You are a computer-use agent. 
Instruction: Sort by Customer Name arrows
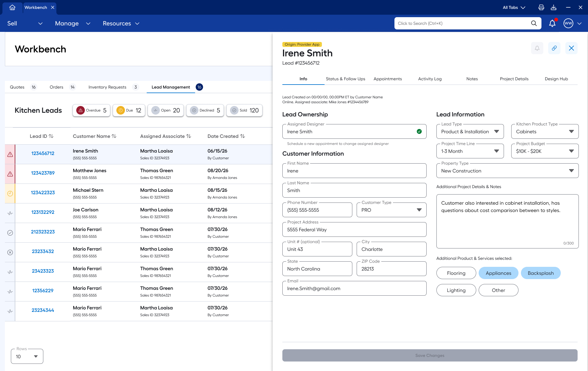pos(114,136)
